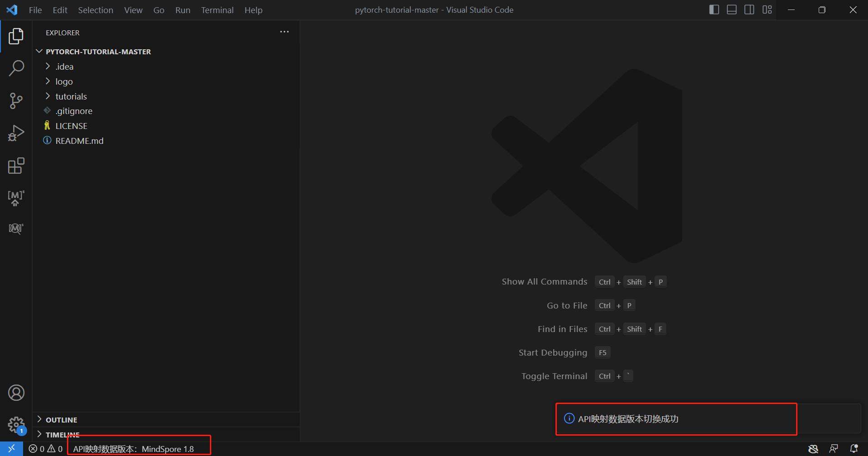
Task: Open the Edit menu
Action: (60, 10)
